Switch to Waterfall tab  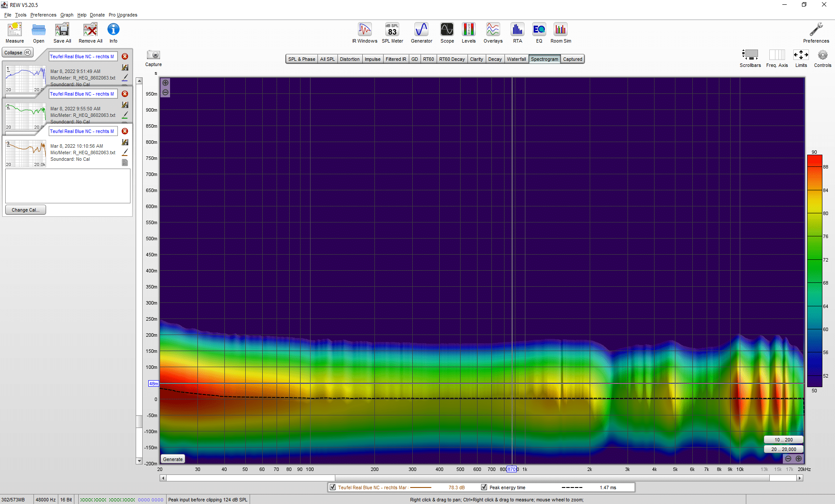pos(516,59)
